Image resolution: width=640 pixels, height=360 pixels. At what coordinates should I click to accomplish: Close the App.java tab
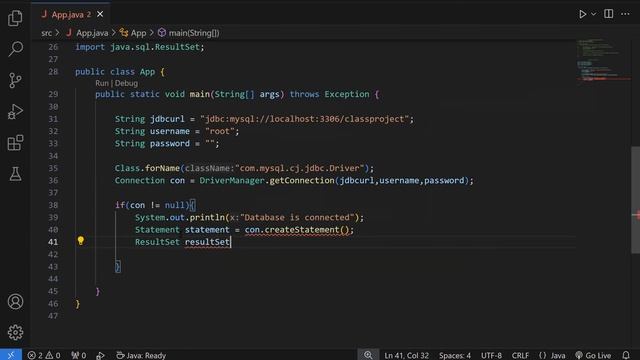coord(100,14)
